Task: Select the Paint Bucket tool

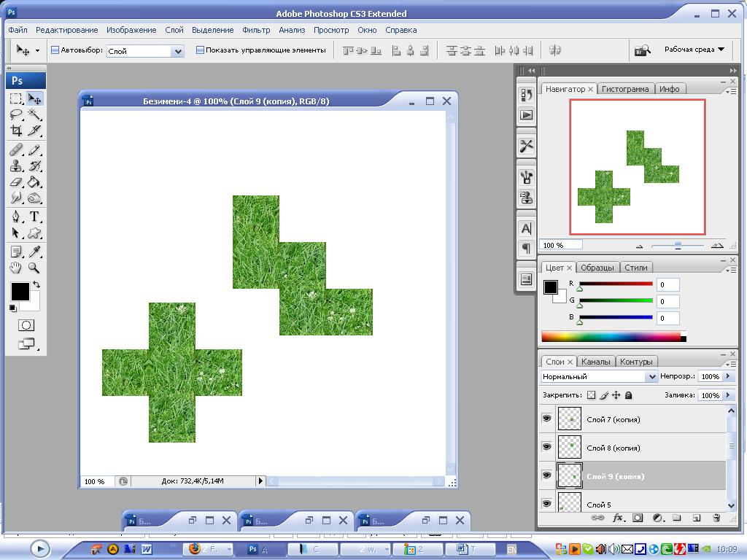Action: tap(34, 182)
